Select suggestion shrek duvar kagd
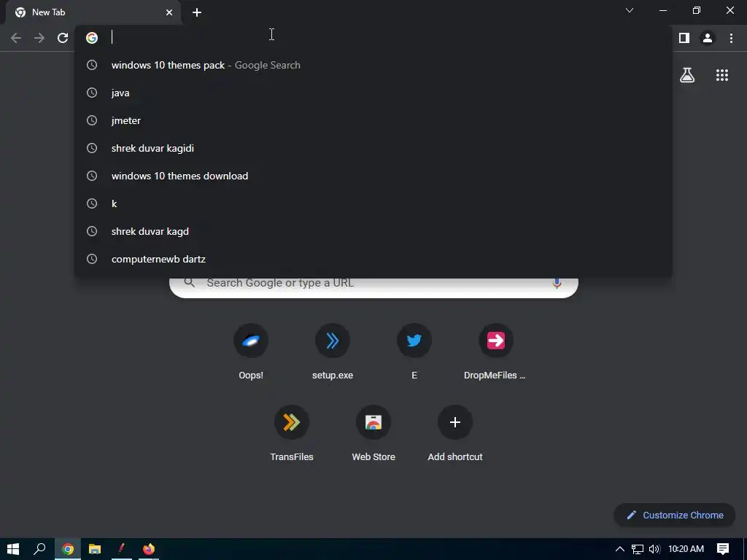This screenshot has height=560, width=747. coord(373,231)
